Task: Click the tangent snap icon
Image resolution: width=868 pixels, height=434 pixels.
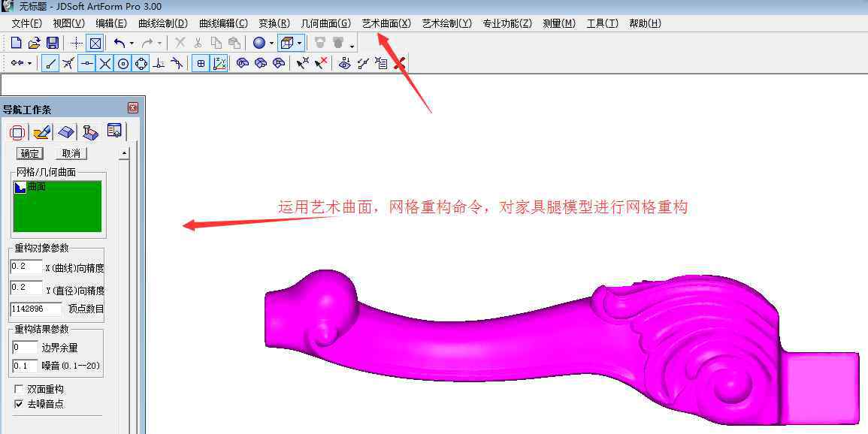Action: coord(177,64)
